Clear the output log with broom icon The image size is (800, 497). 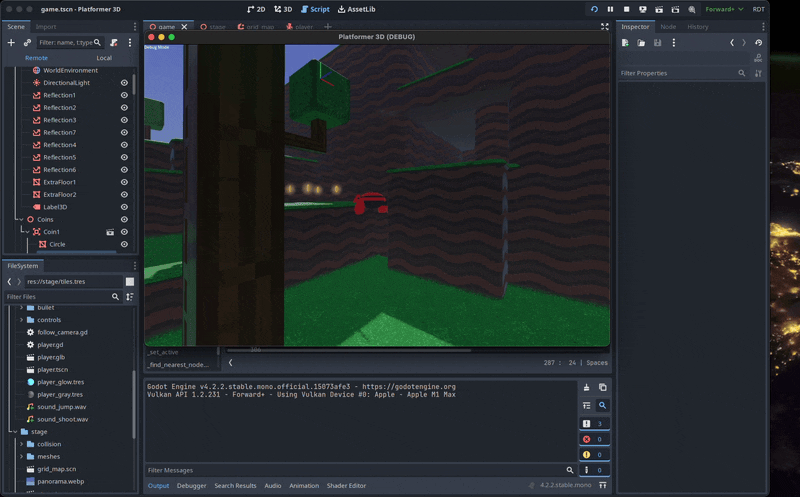(x=587, y=387)
